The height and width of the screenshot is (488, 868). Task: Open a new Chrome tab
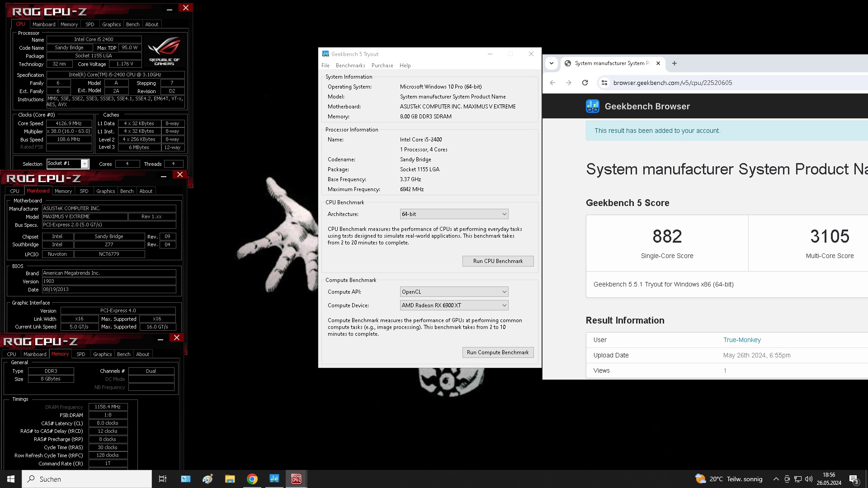click(675, 63)
